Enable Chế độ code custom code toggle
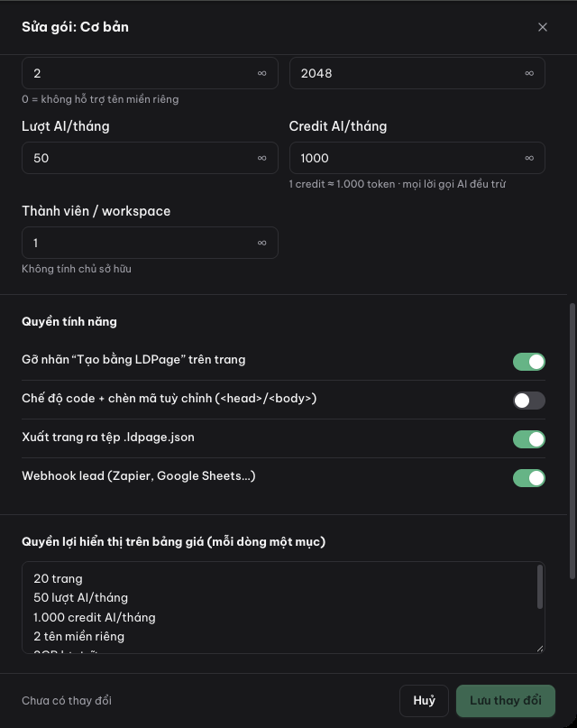Viewport: 577px width, 728px height. point(528,401)
